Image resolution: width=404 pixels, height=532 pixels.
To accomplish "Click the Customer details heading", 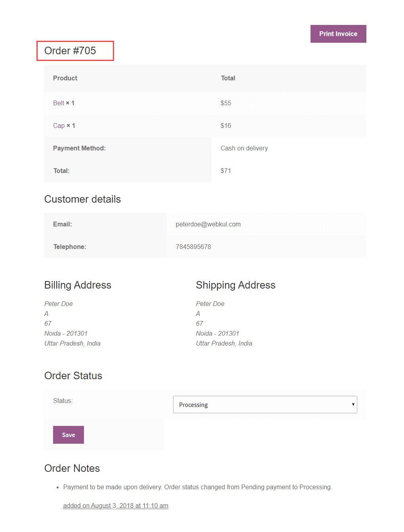I will point(82,199).
